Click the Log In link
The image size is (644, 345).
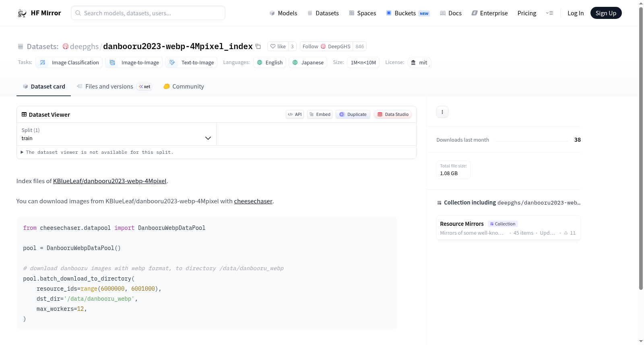click(x=576, y=13)
